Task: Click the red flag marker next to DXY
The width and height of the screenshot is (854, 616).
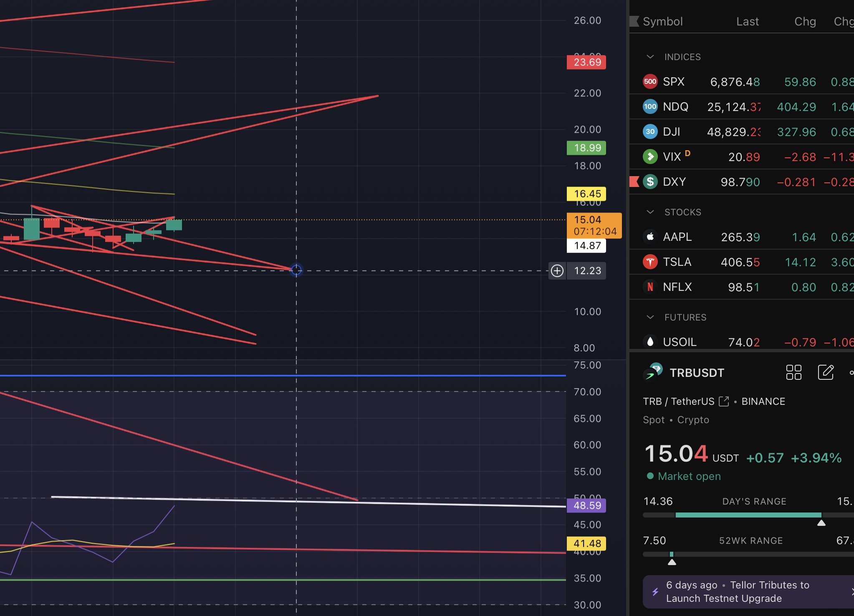Action: pyautogui.click(x=634, y=182)
